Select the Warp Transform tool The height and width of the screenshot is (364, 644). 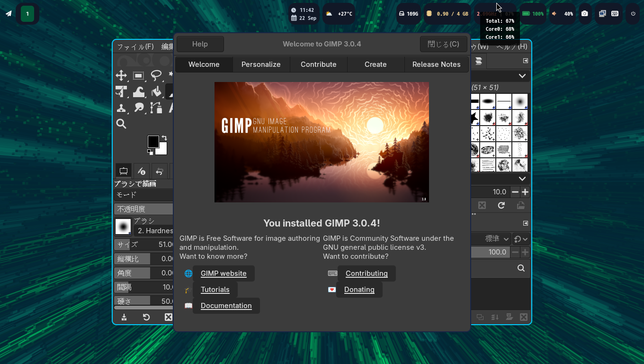coord(139,91)
